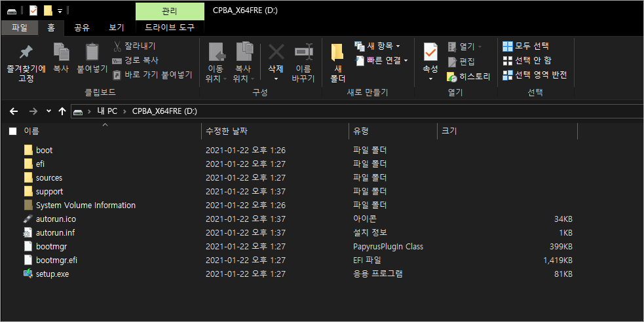Open the quick access toolbar customize dropdown

[x=60, y=10]
